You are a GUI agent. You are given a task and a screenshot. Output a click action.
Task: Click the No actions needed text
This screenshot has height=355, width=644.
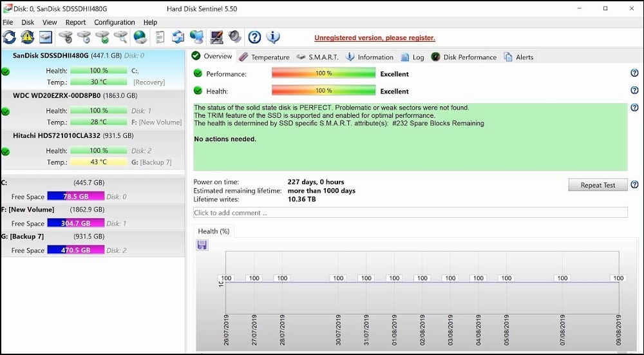click(225, 139)
